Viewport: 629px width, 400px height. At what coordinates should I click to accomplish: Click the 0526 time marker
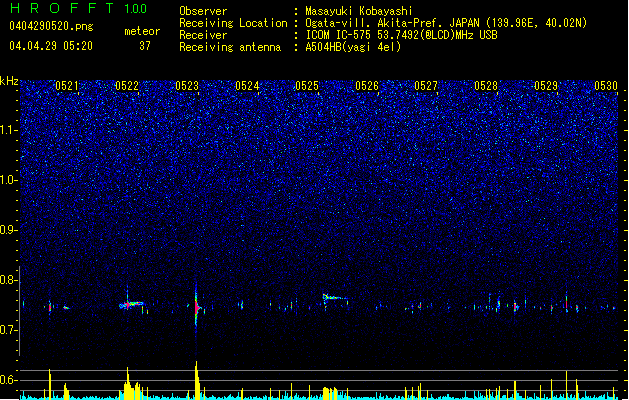click(367, 86)
